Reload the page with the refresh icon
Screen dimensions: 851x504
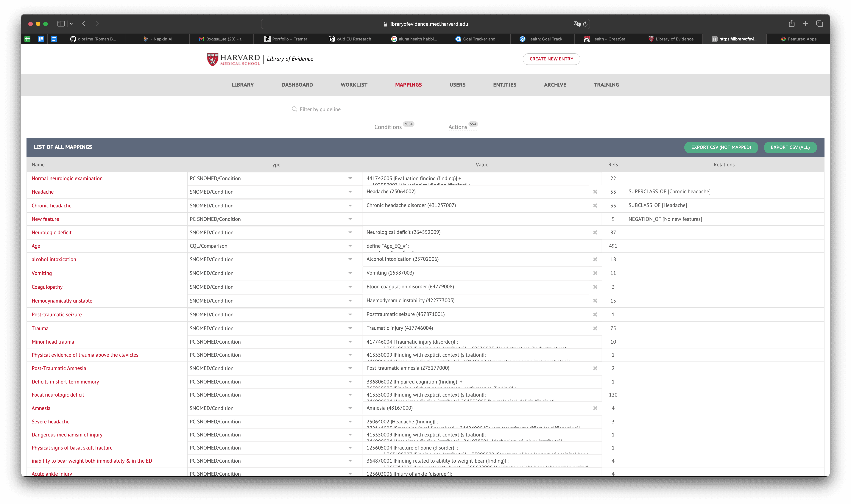pos(585,24)
